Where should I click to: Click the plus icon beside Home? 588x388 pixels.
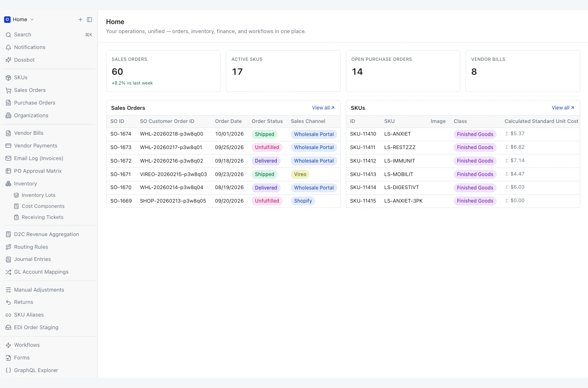(80, 20)
